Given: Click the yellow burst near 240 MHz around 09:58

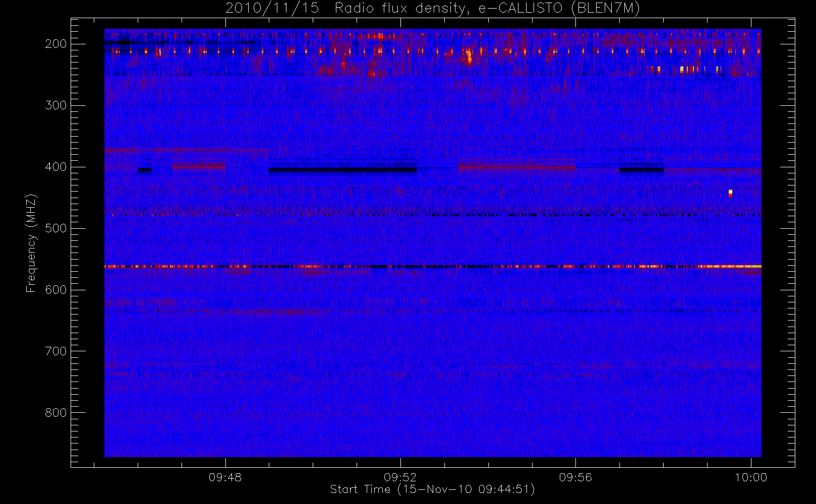Looking at the screenshot, I should click(682, 70).
